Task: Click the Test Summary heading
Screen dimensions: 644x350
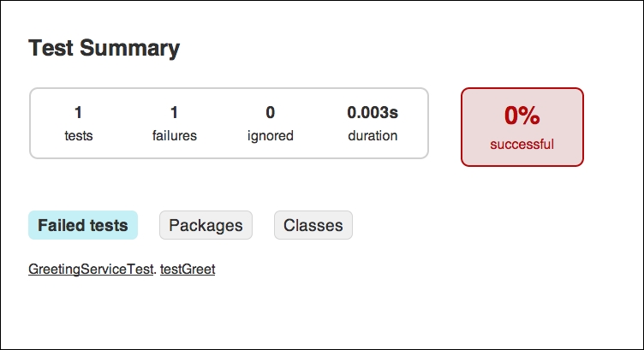Action: 104,48
